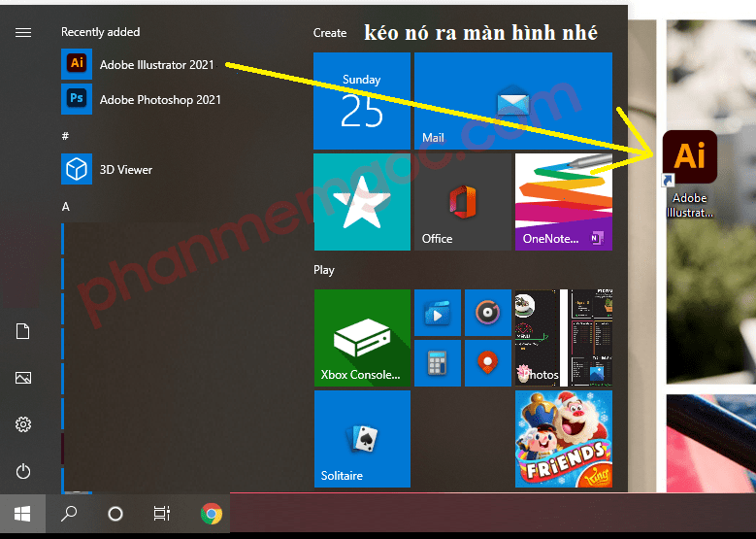This screenshot has width=756, height=539.
Task: Open the Pictures folder icon in sidebar
Action: pos(23,378)
